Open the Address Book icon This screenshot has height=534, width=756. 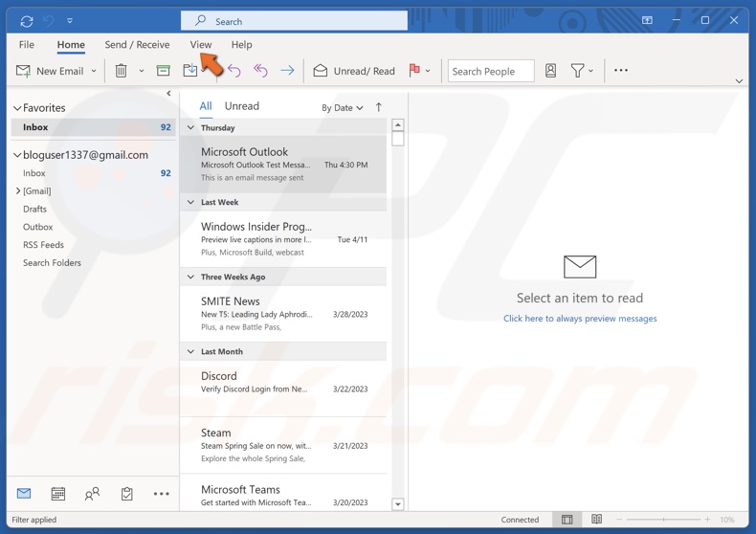point(551,71)
